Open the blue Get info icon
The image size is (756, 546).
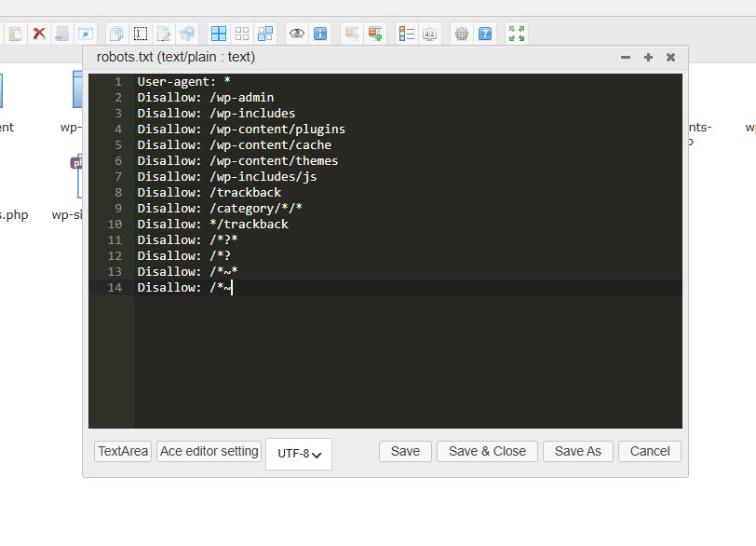click(x=320, y=34)
